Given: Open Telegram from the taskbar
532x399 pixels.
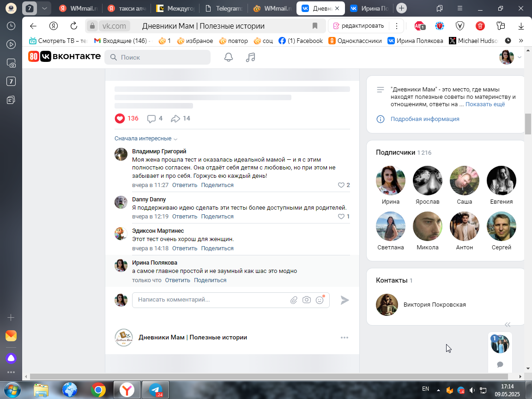Looking at the screenshot, I should pos(155,390).
